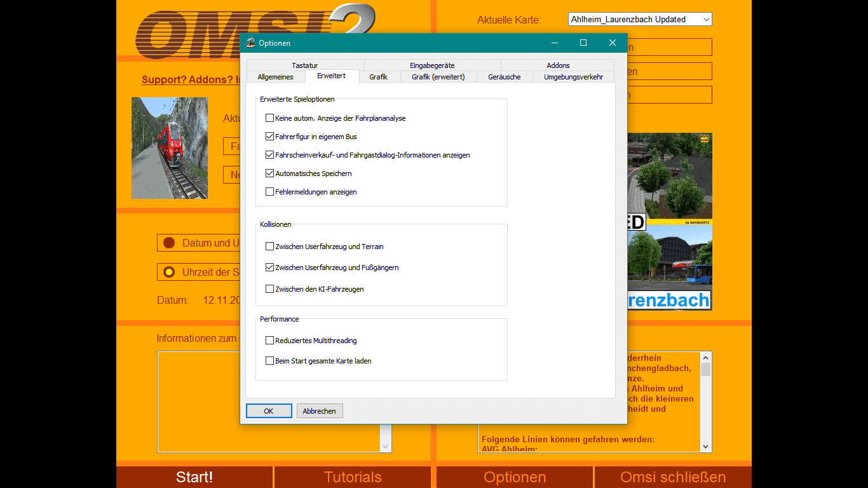Viewport: 868px width, 488px height.
Task: Switch to the Grafik tab
Action: pyautogui.click(x=378, y=77)
